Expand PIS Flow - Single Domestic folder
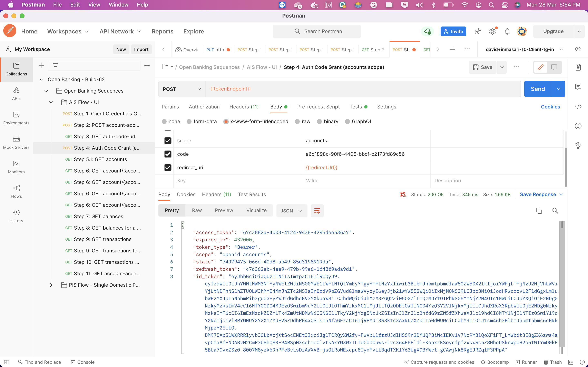This screenshot has width=588, height=367. 51,285
